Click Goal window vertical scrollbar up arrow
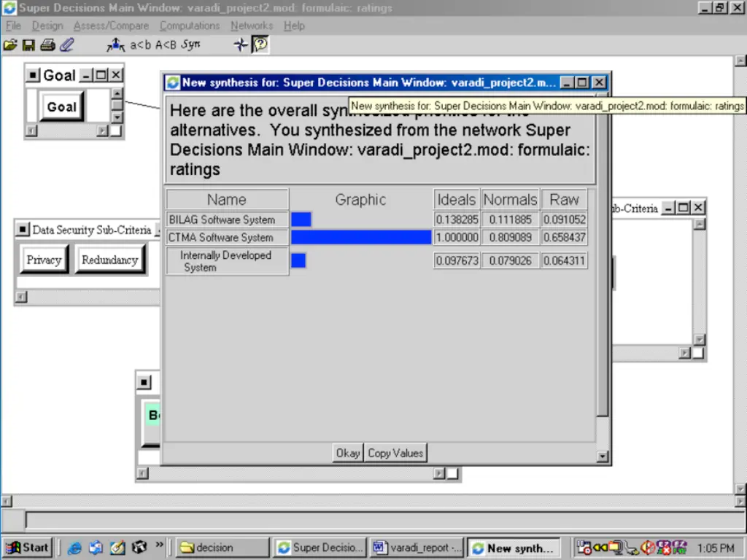747x560 pixels. (117, 93)
